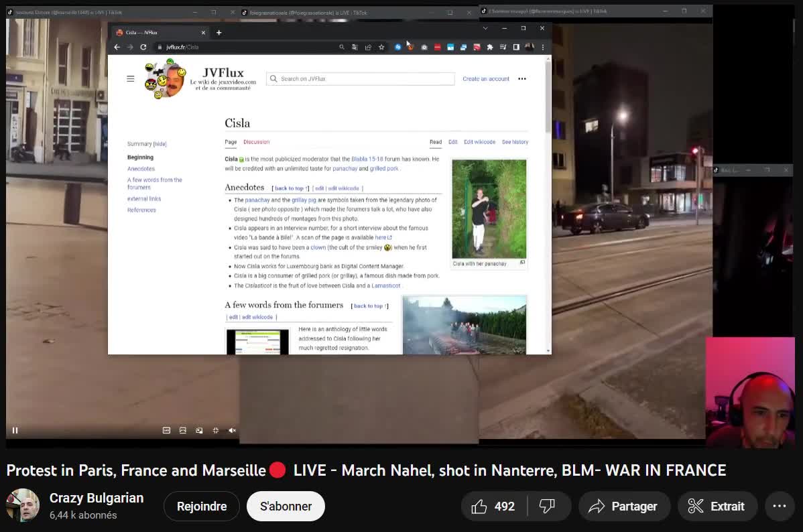The image size is (803, 532).
Task: Exit fullscreen on TikTok player
Action: pyautogui.click(x=216, y=430)
